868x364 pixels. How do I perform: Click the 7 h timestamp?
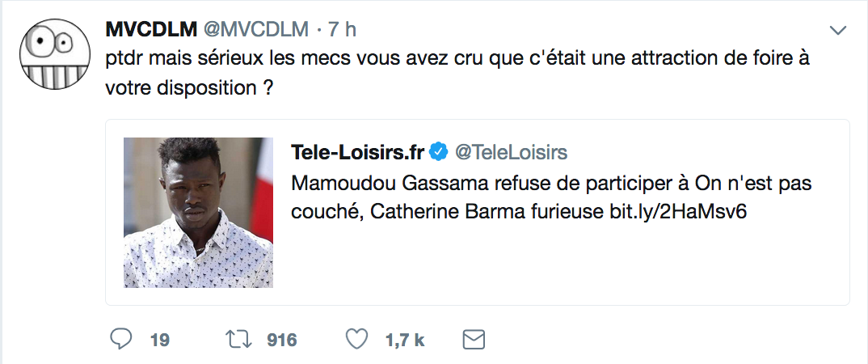[342, 29]
